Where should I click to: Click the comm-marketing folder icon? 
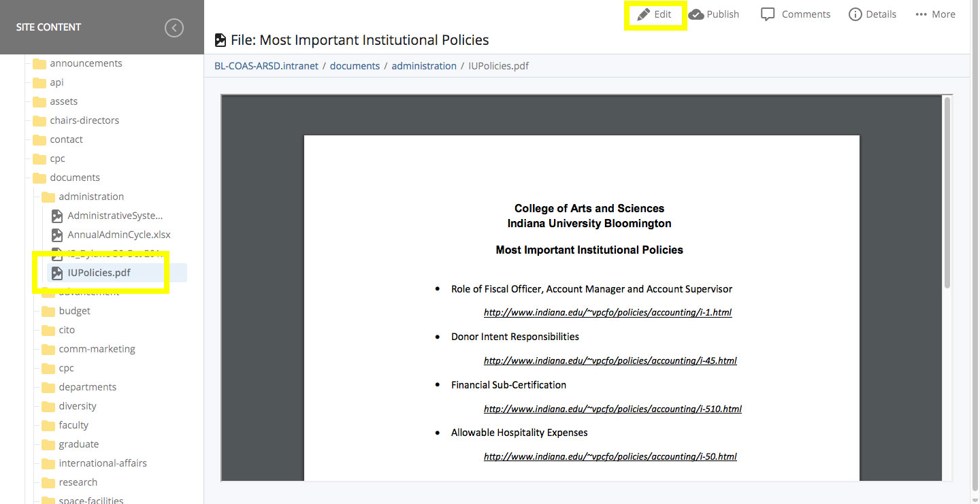pyautogui.click(x=48, y=349)
